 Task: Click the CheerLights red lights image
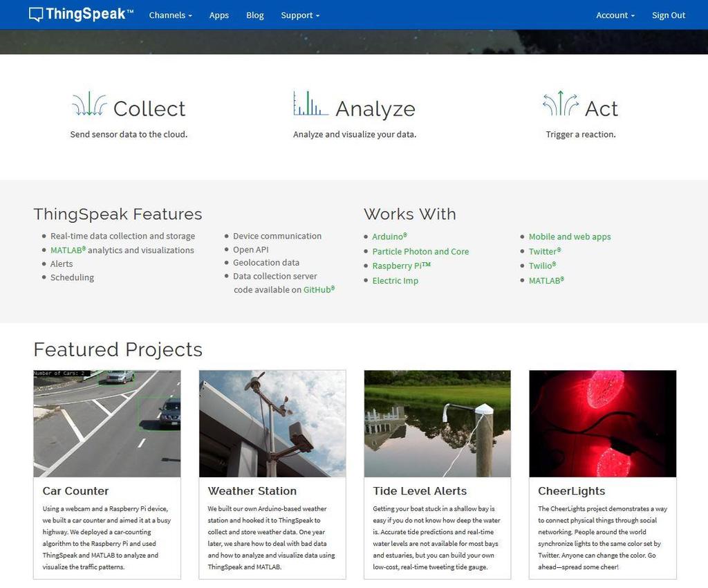(603, 423)
